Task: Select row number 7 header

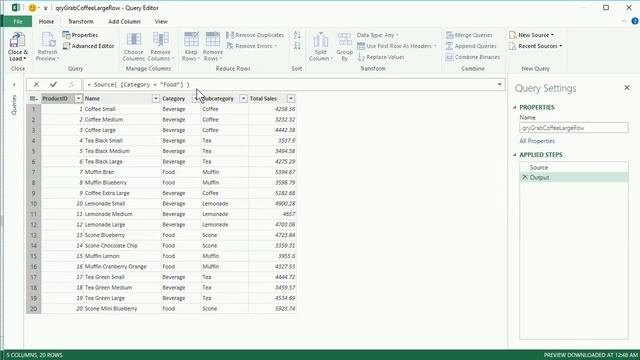Action: click(33, 172)
